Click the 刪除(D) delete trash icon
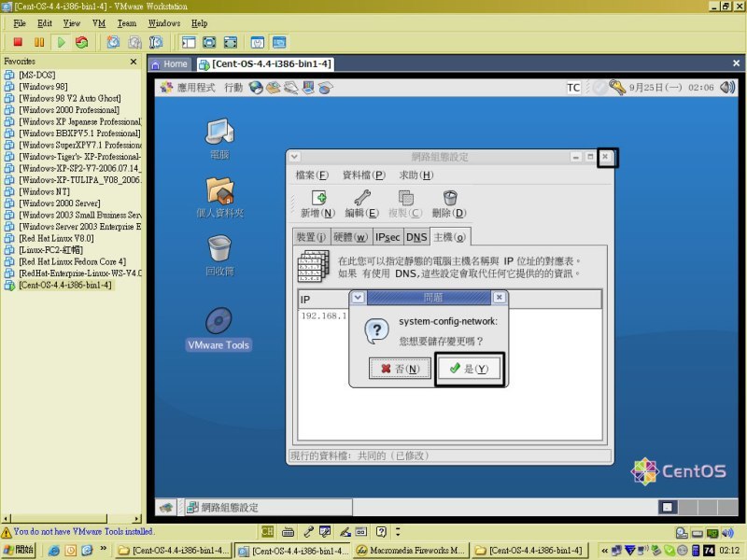Image resolution: width=747 pixels, height=560 pixels. pyautogui.click(x=449, y=203)
